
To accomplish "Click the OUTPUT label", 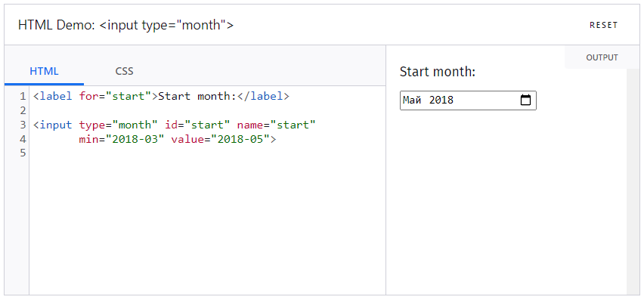I will click(x=602, y=57).
